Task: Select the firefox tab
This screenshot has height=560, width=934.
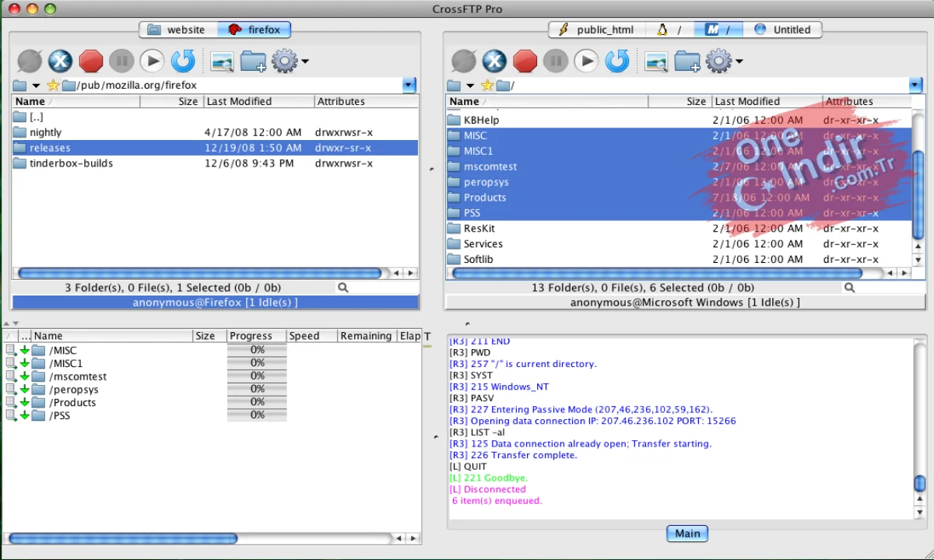Action: (x=254, y=30)
